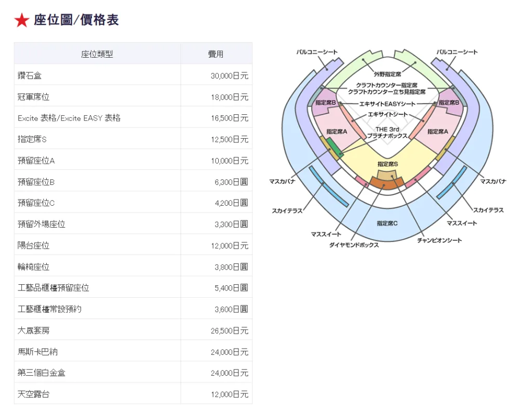This screenshot has height=411, width=532.
Task: Click the 座位圖/價格表 heading text
Action: [76, 20]
